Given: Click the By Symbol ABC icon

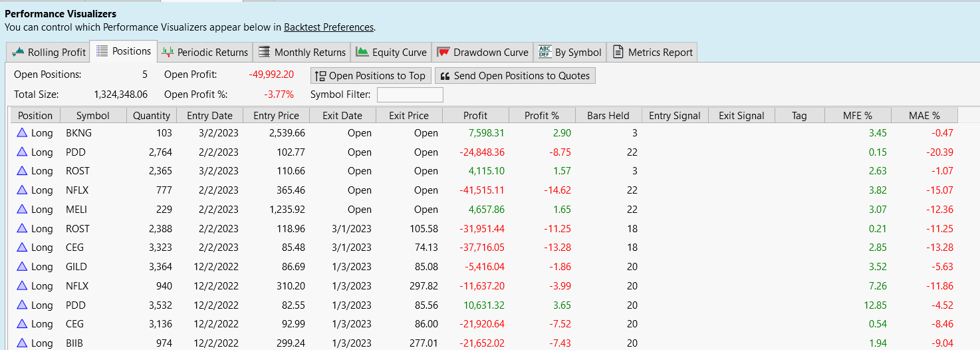Looking at the screenshot, I should coord(545,52).
